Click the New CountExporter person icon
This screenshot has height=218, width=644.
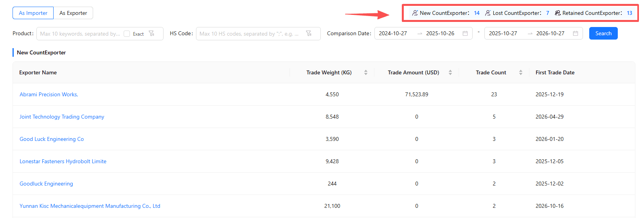pos(415,13)
